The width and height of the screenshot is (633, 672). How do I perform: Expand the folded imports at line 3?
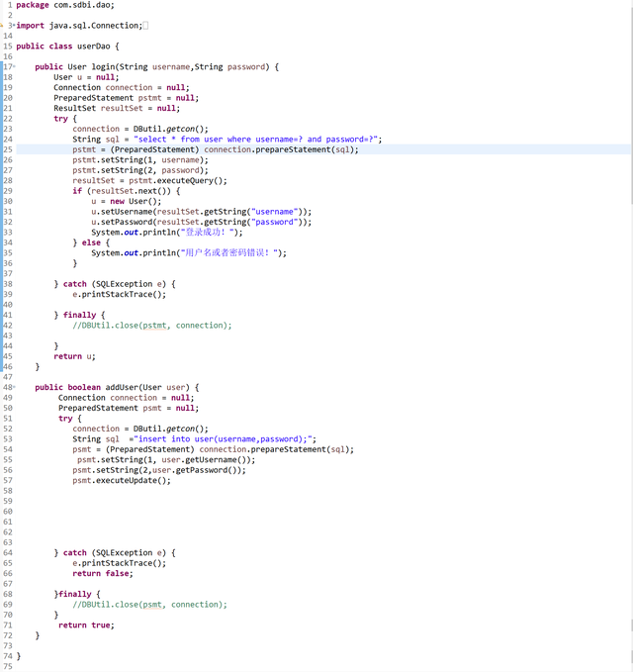(x=14, y=26)
